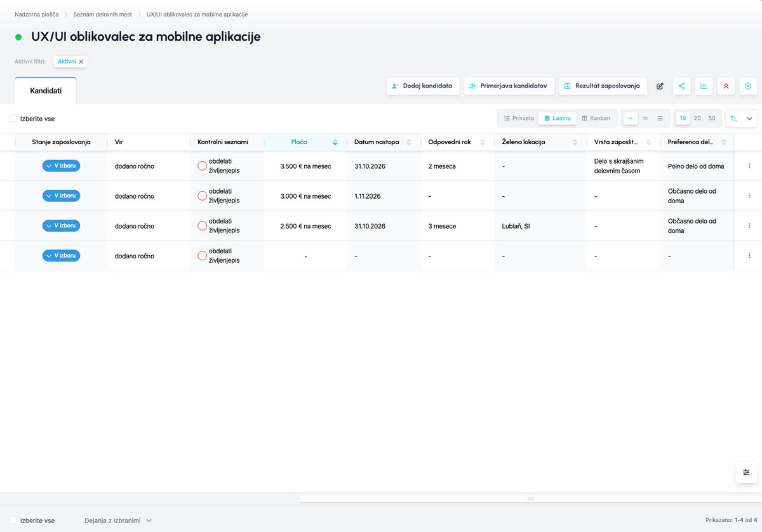Switch to the Privzeto view
The height and width of the screenshot is (532, 762).
519,119
